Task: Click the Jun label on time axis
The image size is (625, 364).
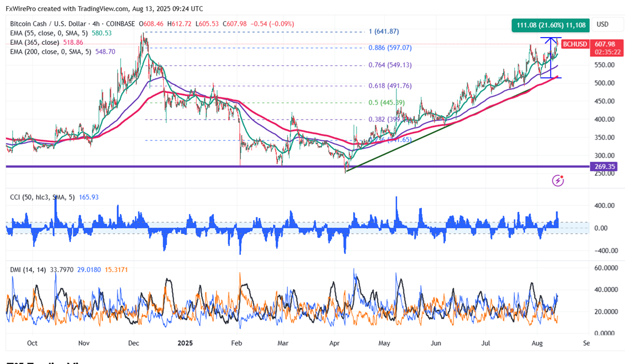Action: (436, 343)
